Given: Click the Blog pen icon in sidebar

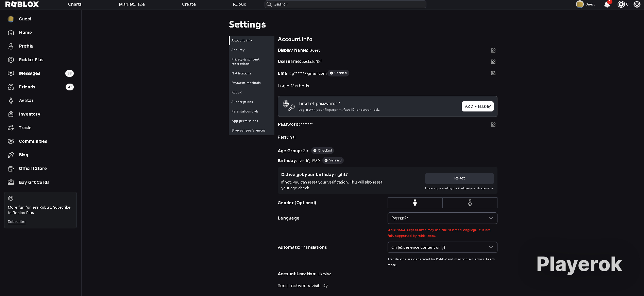Looking at the screenshot, I should pyautogui.click(x=11, y=155).
